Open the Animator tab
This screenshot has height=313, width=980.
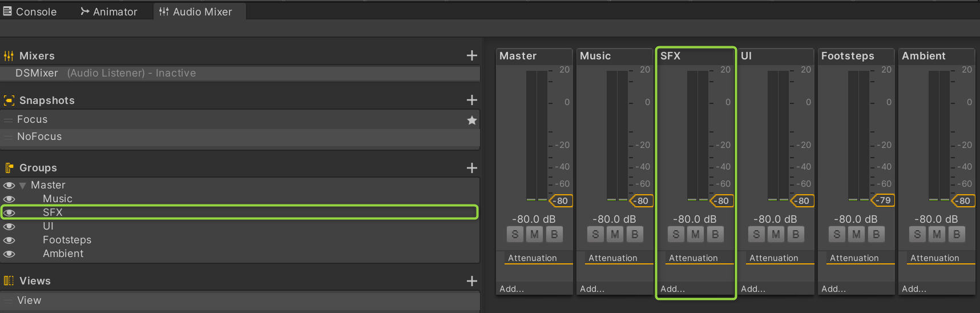pos(109,11)
